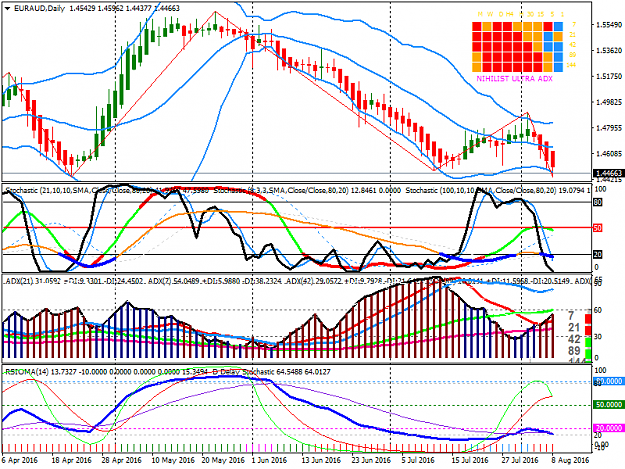625x469 pixels.
Task: Click the red square beside ADX period 7
Action: tap(588, 318)
